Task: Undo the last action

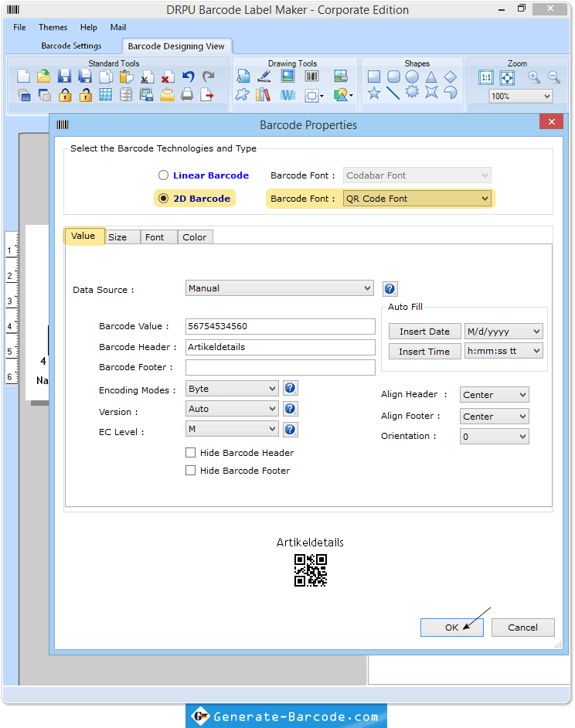Action: pyautogui.click(x=188, y=77)
